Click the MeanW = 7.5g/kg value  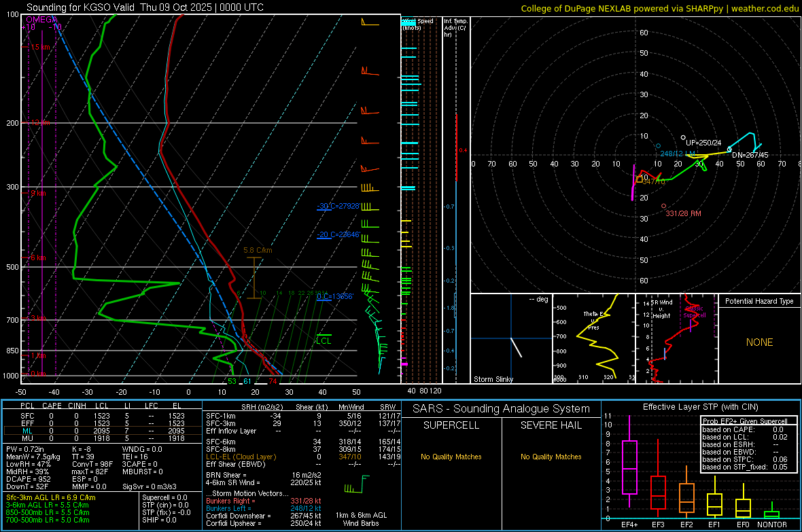[33, 457]
